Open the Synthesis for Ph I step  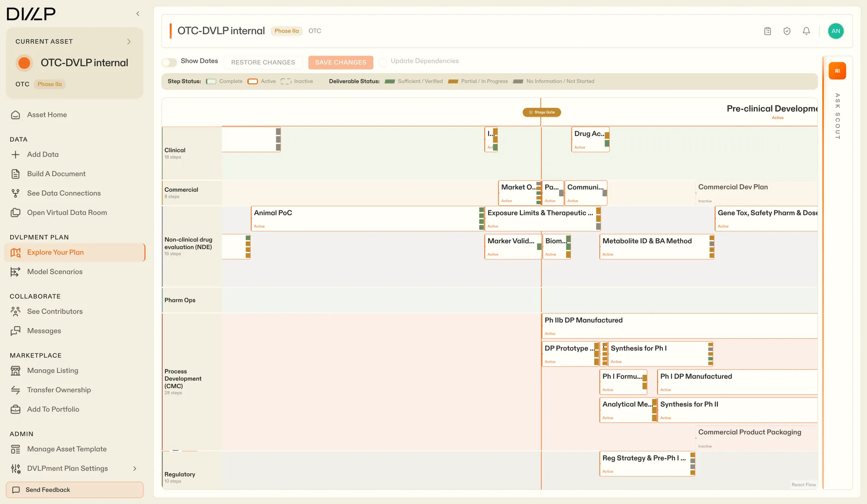pyautogui.click(x=660, y=354)
